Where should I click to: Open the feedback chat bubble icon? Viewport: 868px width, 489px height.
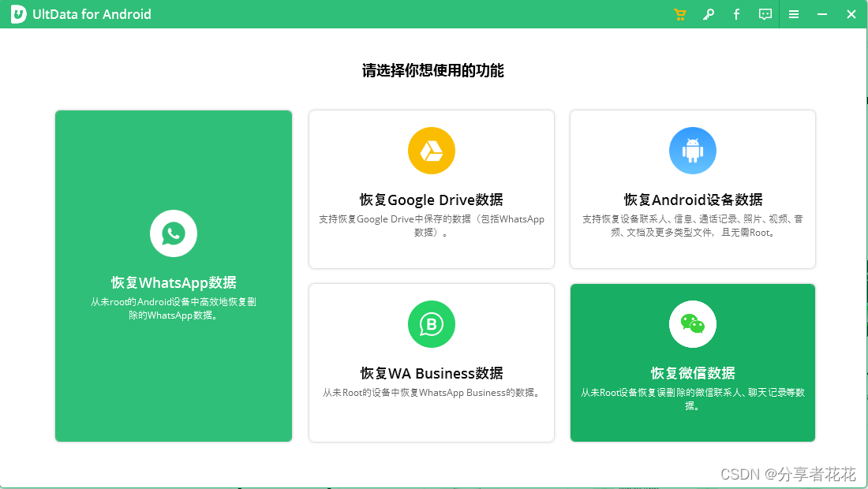(765, 14)
